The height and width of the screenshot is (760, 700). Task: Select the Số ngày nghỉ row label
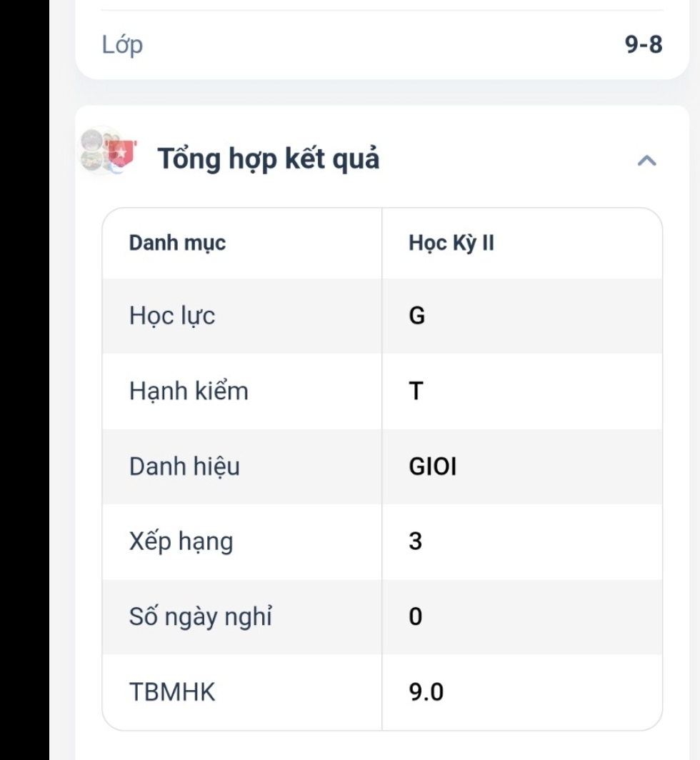tap(201, 616)
